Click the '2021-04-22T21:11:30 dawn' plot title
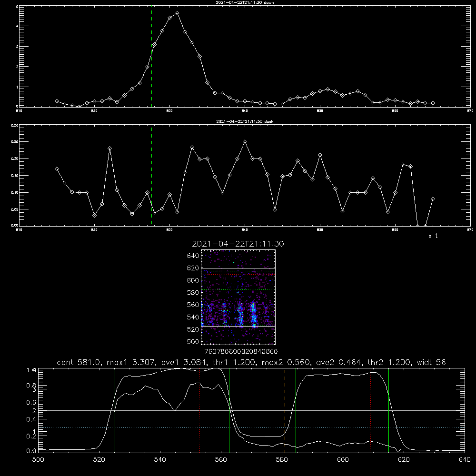This screenshot has height=476, width=476. (x=245, y=2)
